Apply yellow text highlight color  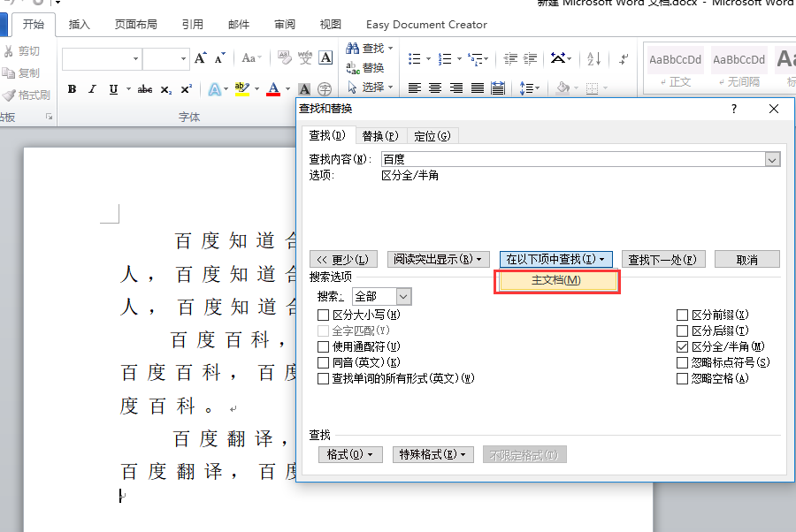tap(242, 89)
